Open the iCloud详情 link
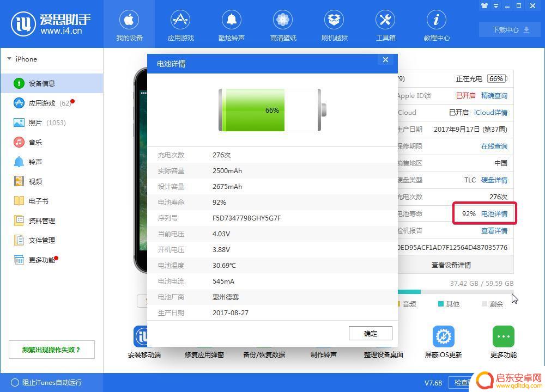Viewport: 545px width, 392px height. pyautogui.click(x=491, y=113)
